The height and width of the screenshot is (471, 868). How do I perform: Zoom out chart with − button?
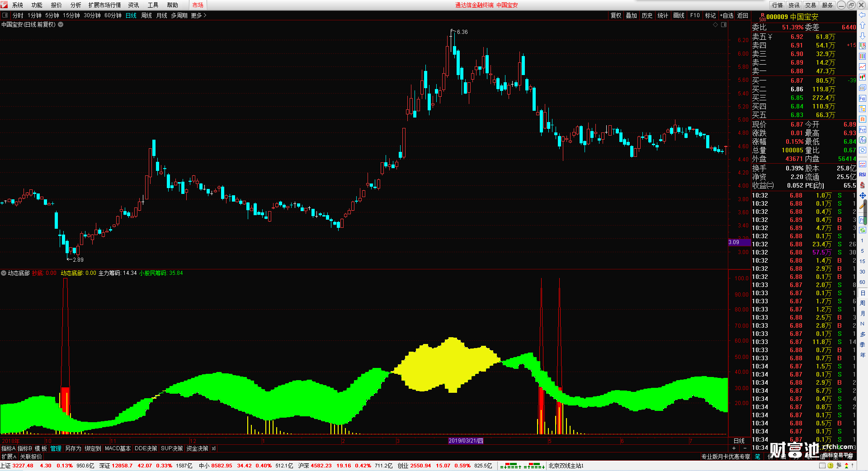[745, 448]
